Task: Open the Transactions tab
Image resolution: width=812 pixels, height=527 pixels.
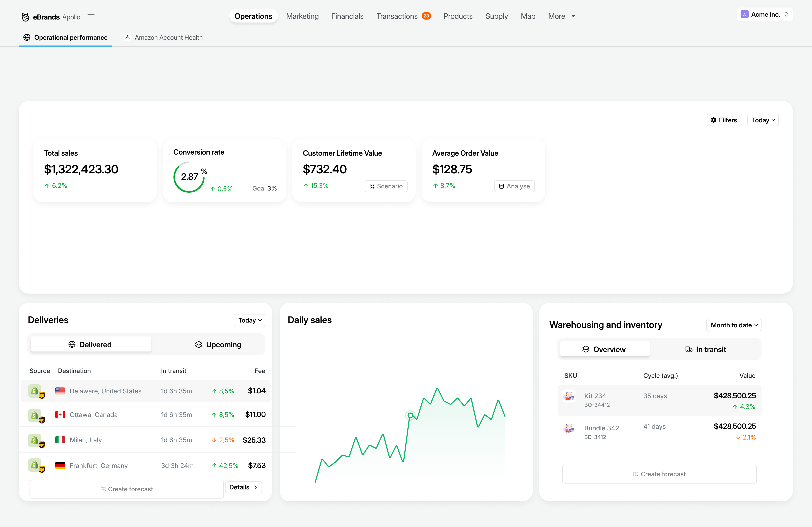Action: click(x=403, y=16)
